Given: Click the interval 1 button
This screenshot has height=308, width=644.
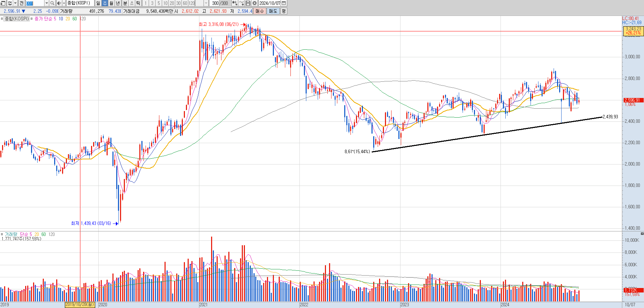Looking at the screenshot, I should (x=146, y=3).
